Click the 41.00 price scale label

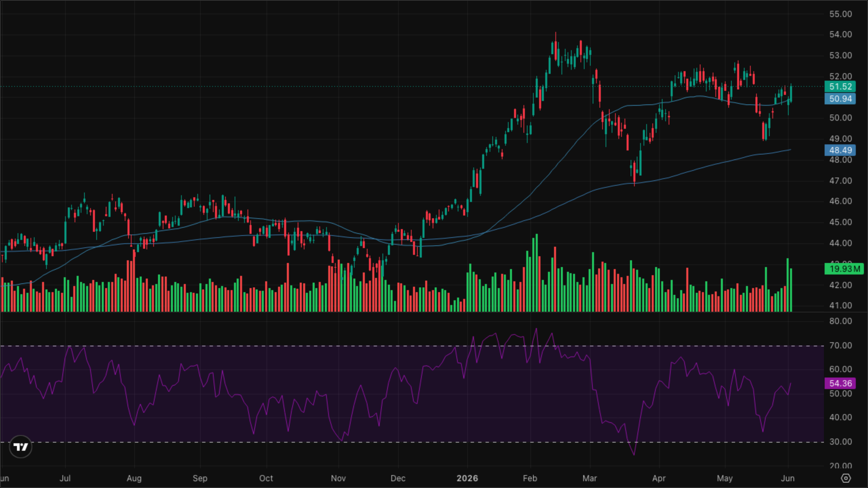click(x=841, y=305)
